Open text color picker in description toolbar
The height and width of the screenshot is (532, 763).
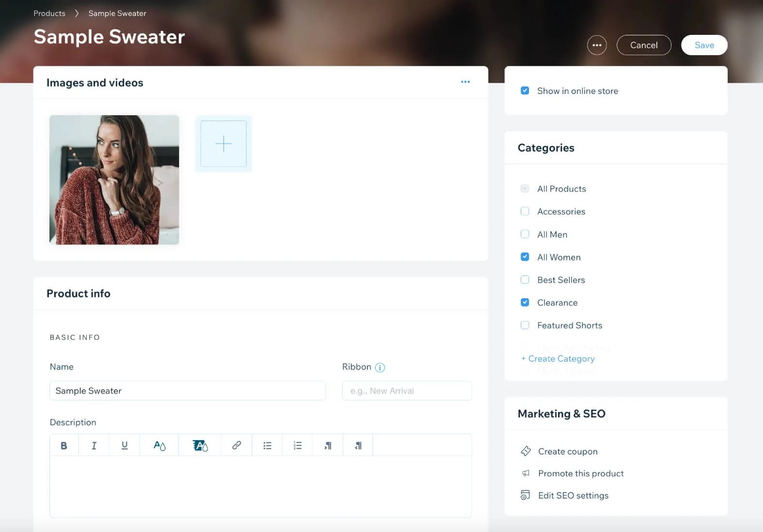click(159, 445)
